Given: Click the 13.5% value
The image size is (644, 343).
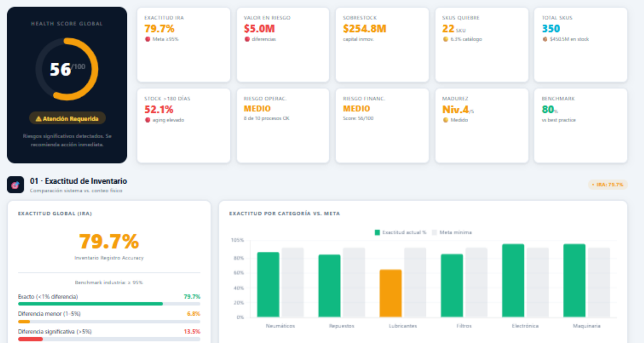Looking at the screenshot, I should pos(192,331).
